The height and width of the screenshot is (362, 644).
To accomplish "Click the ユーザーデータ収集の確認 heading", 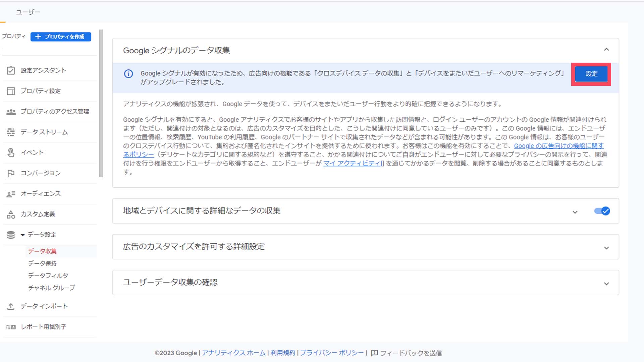I will tap(170, 283).
